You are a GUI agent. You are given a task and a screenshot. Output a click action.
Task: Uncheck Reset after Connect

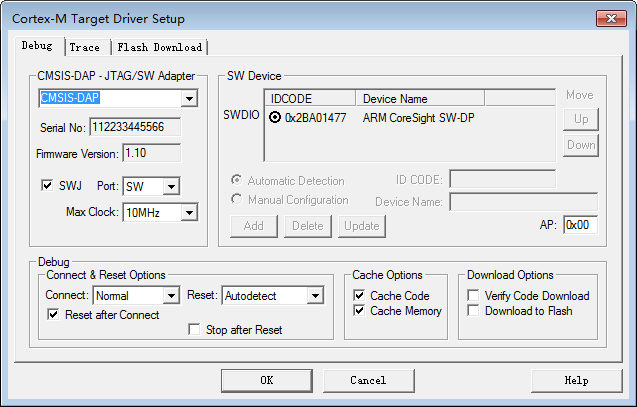(53, 314)
